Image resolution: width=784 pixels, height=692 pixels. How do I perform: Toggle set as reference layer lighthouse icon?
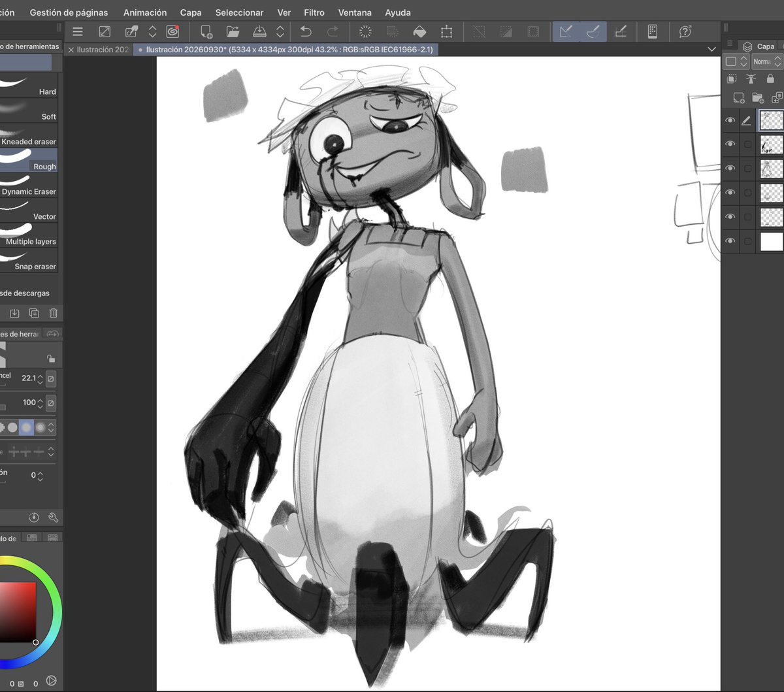click(751, 78)
